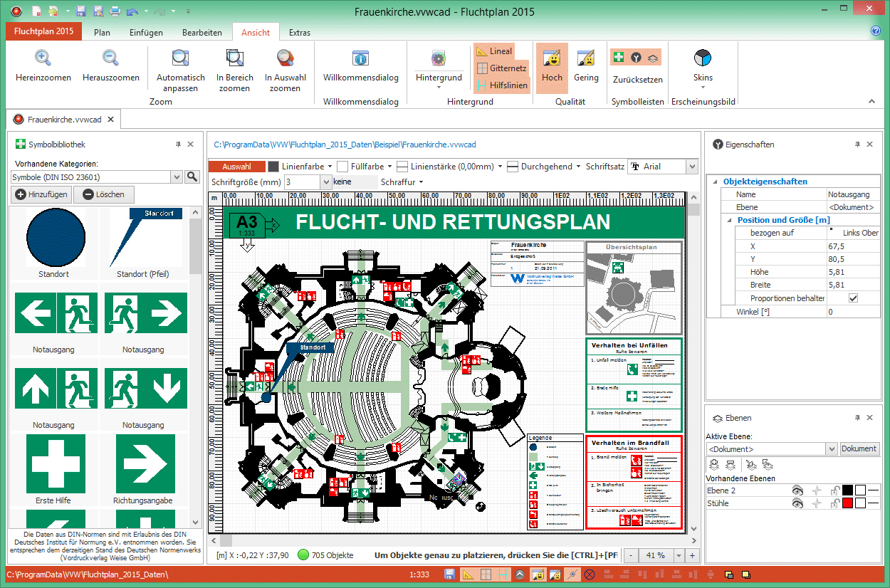Click the save-as icon in quick access toolbar

[x=98, y=11]
